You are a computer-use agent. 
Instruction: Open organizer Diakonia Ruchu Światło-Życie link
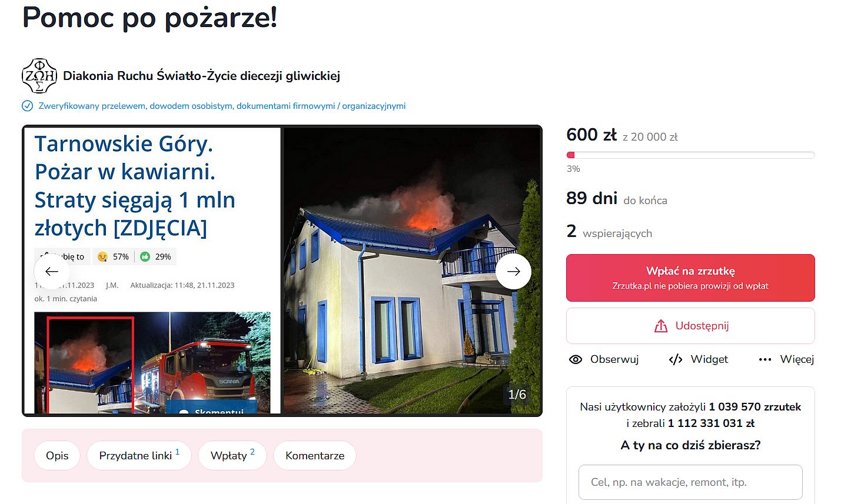tap(201, 76)
